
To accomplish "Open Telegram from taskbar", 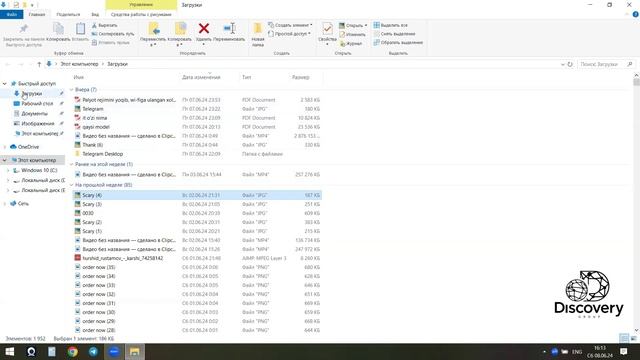I will (93, 351).
